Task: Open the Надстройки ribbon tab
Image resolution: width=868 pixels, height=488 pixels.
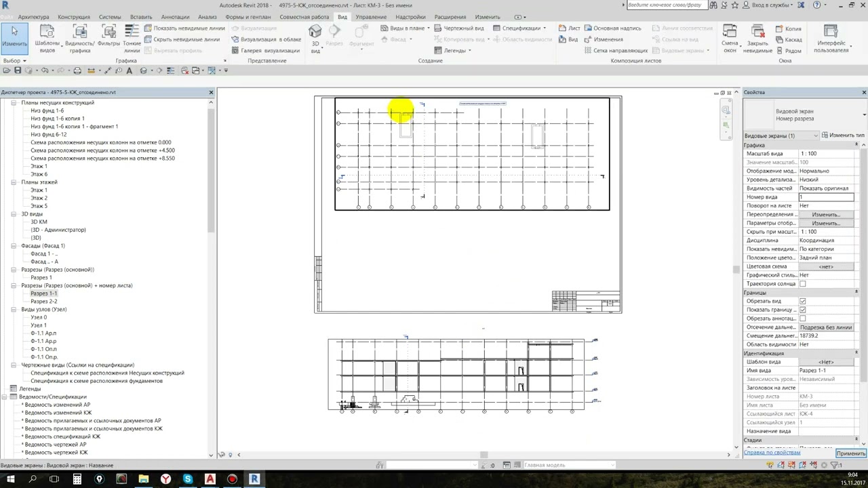Action: pos(410,17)
